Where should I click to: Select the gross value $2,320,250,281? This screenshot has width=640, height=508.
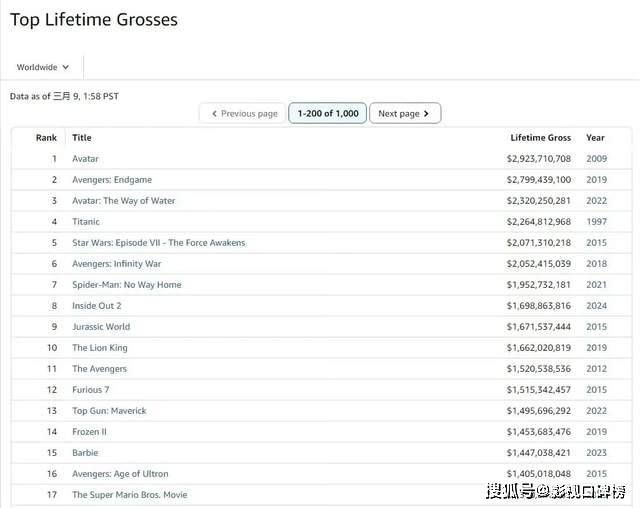[539, 201]
